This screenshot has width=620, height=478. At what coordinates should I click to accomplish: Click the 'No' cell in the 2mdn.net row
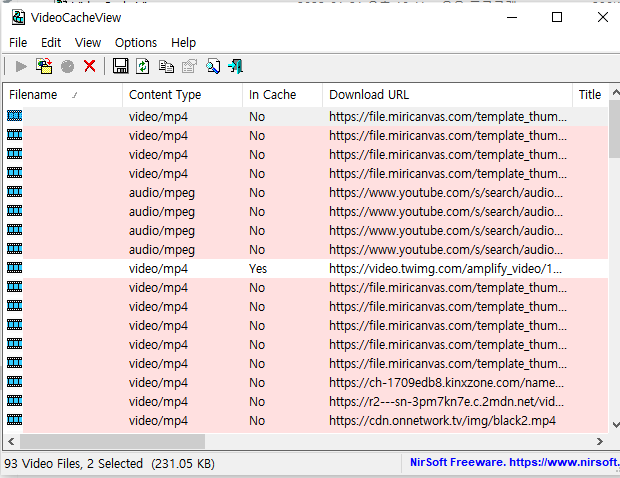click(257, 401)
